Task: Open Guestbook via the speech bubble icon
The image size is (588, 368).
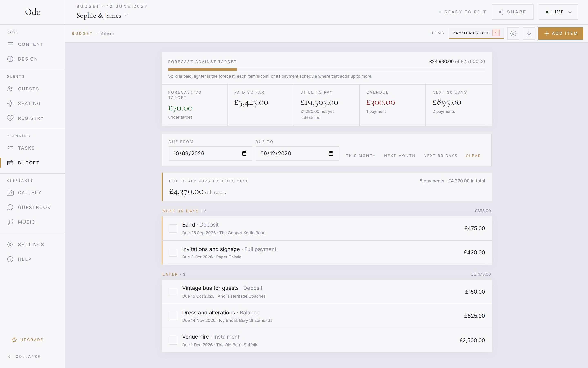Action: click(10, 207)
